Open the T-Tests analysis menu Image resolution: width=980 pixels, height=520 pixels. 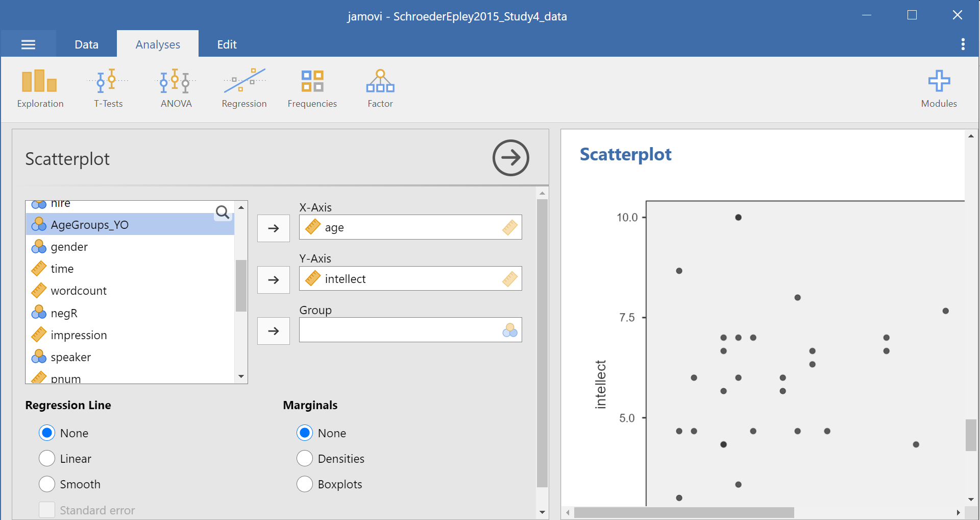tap(108, 89)
